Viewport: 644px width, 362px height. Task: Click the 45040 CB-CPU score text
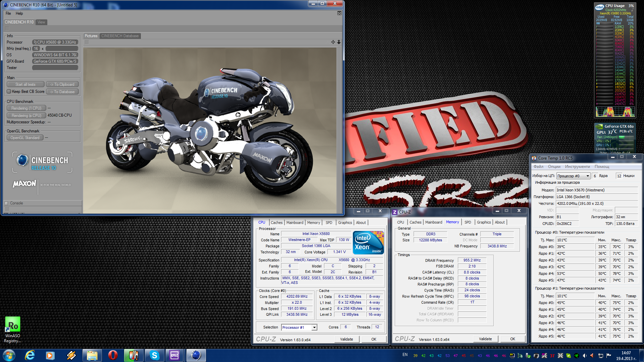tap(60, 115)
